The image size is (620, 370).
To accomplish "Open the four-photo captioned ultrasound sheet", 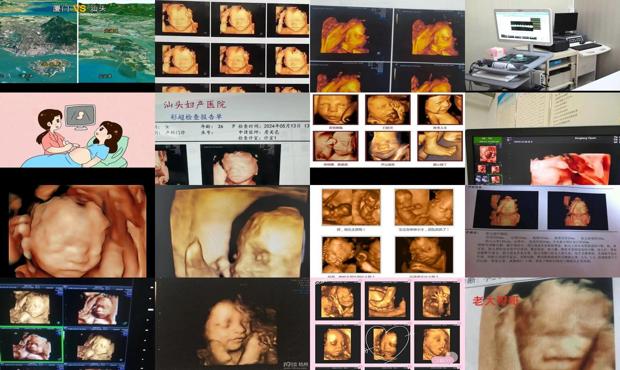I will 388,231.
